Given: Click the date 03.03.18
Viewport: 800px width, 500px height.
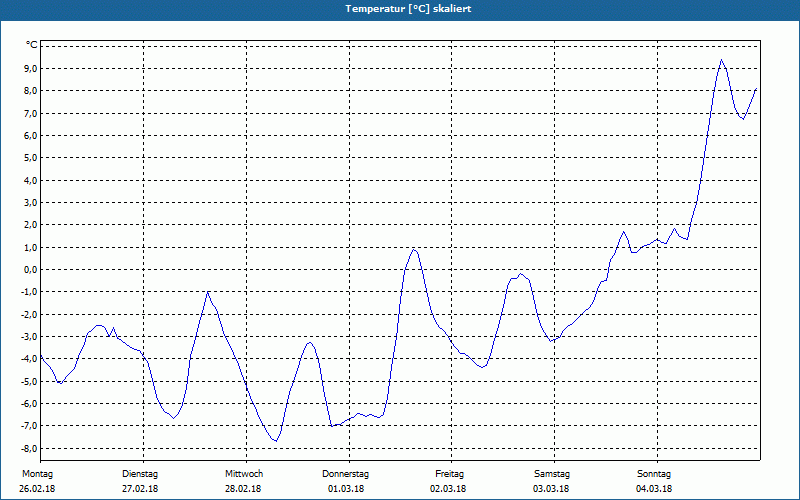Looking at the screenshot, I should tap(551, 489).
